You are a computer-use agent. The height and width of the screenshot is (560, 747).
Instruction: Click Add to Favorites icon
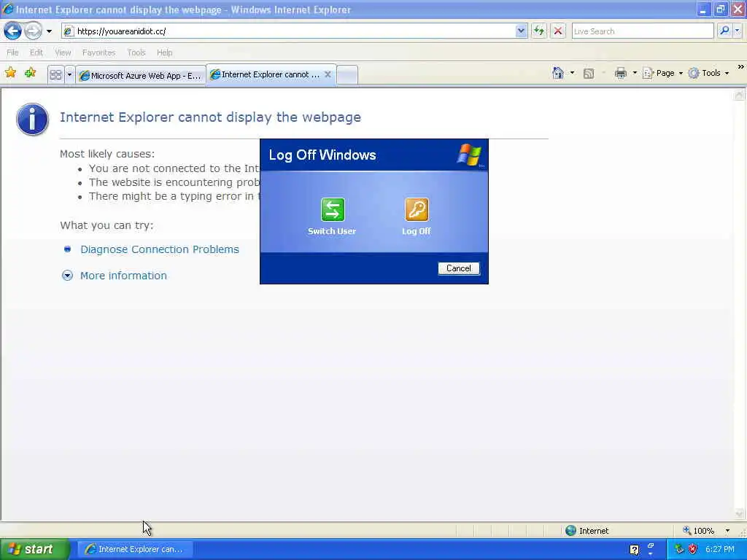click(x=31, y=73)
